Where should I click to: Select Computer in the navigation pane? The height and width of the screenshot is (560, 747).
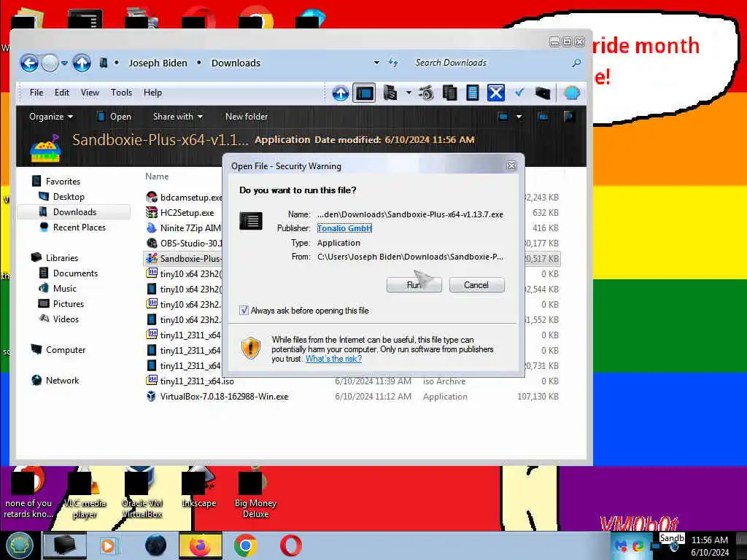point(65,349)
